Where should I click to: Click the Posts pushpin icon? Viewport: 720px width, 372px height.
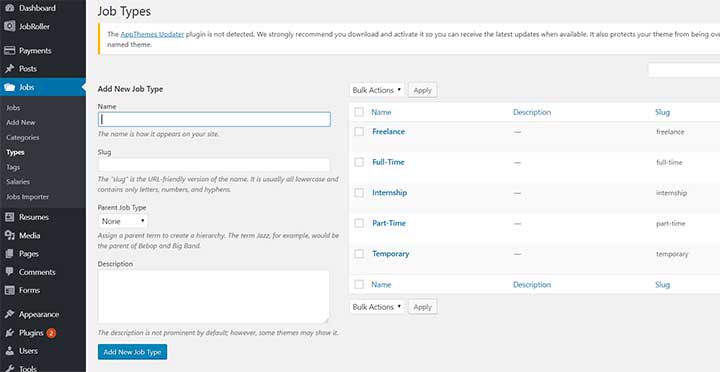tap(9, 69)
